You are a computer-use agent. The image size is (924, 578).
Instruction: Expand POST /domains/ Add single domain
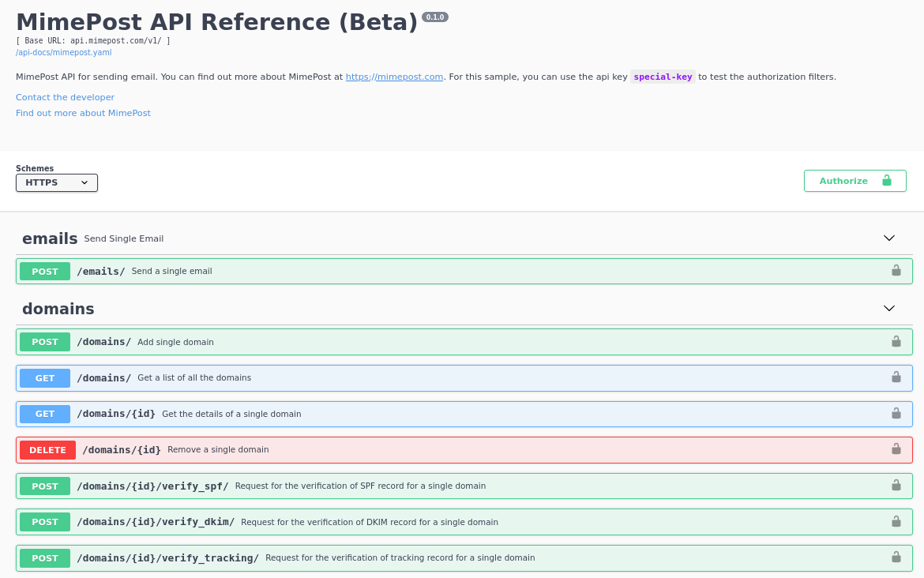464,342
